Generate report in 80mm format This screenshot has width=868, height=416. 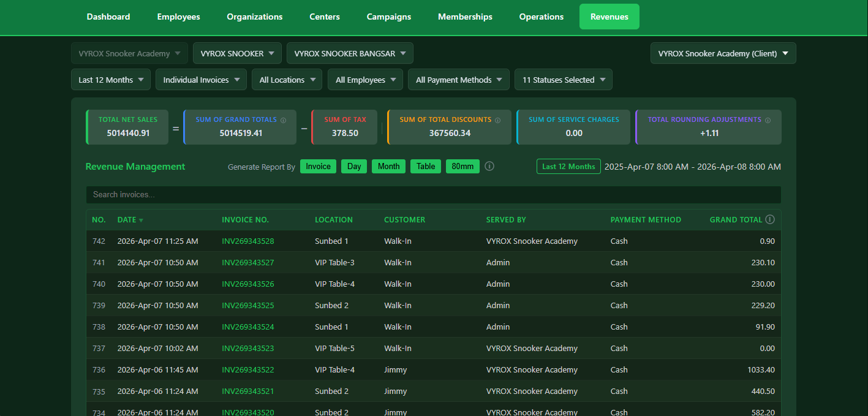pyautogui.click(x=462, y=166)
